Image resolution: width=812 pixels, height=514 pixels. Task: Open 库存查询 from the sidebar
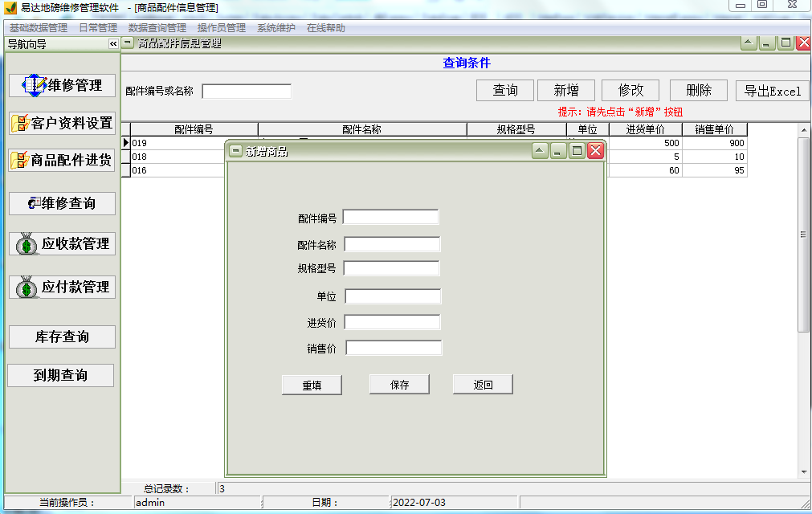pos(62,337)
